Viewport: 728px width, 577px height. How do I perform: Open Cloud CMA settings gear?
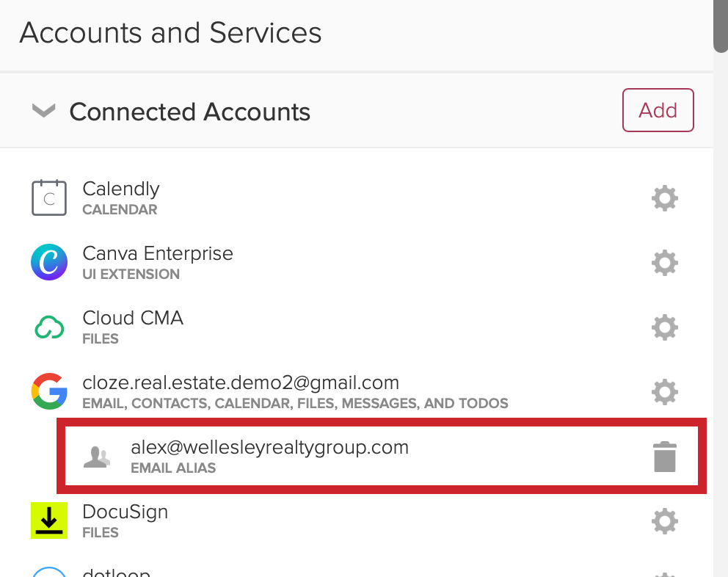pos(664,327)
